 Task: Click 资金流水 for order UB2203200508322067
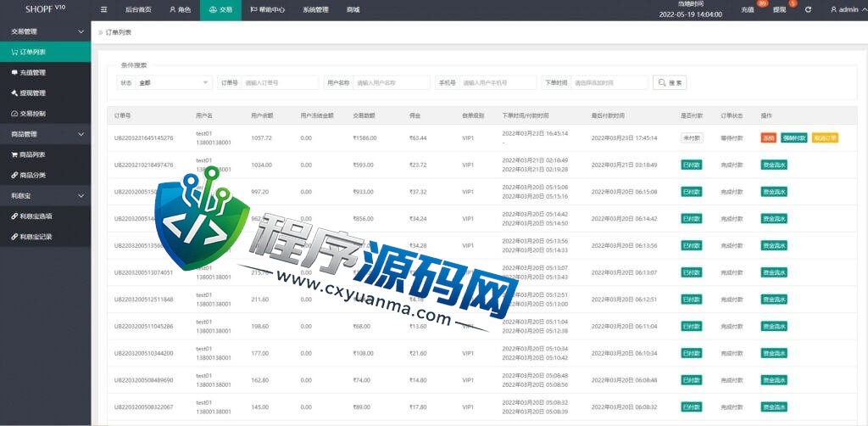point(774,406)
